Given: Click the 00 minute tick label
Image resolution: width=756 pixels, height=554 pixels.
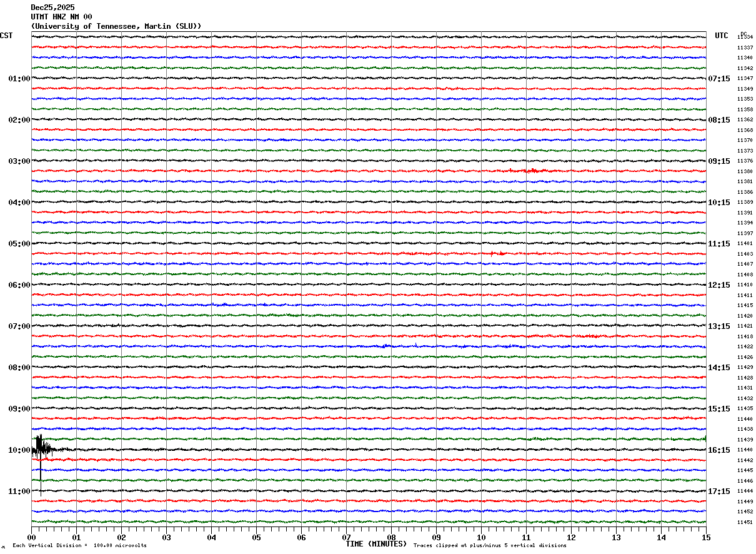Looking at the screenshot, I should pos(31,538).
